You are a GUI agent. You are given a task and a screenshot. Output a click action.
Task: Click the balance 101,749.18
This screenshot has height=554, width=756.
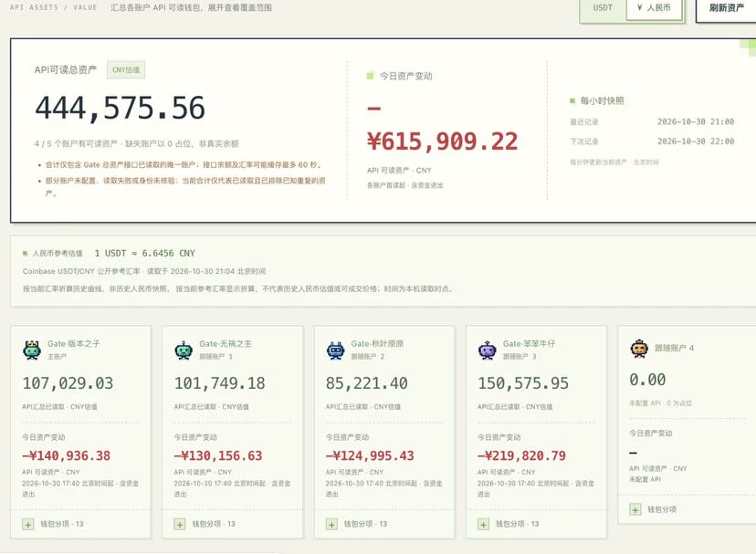220,383
